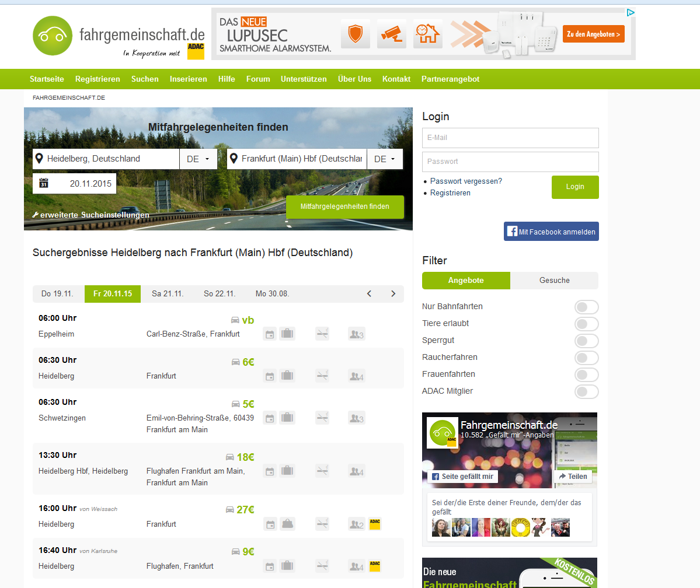The height and width of the screenshot is (588, 700).
Task: Open Inserieren in the navigation bar
Action: pyautogui.click(x=189, y=79)
